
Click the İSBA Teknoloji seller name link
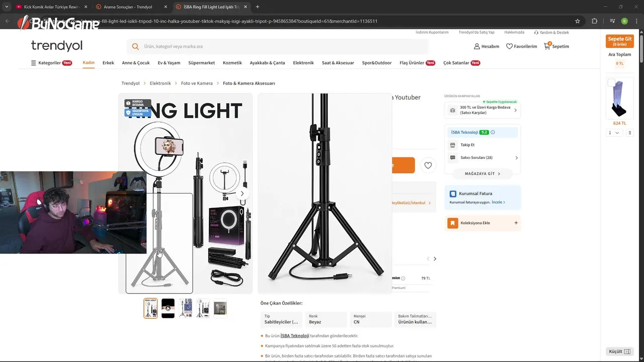(x=464, y=132)
